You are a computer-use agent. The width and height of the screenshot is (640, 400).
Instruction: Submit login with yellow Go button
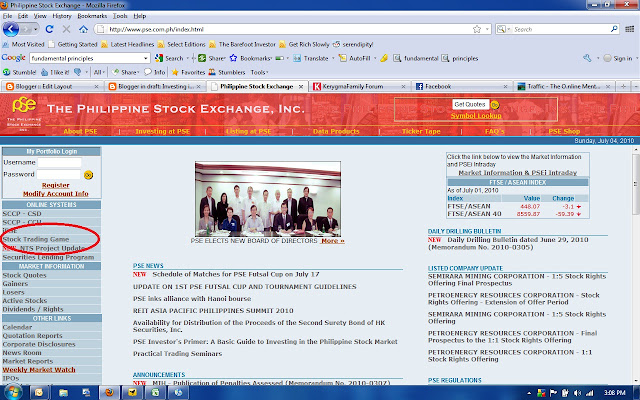(88, 175)
